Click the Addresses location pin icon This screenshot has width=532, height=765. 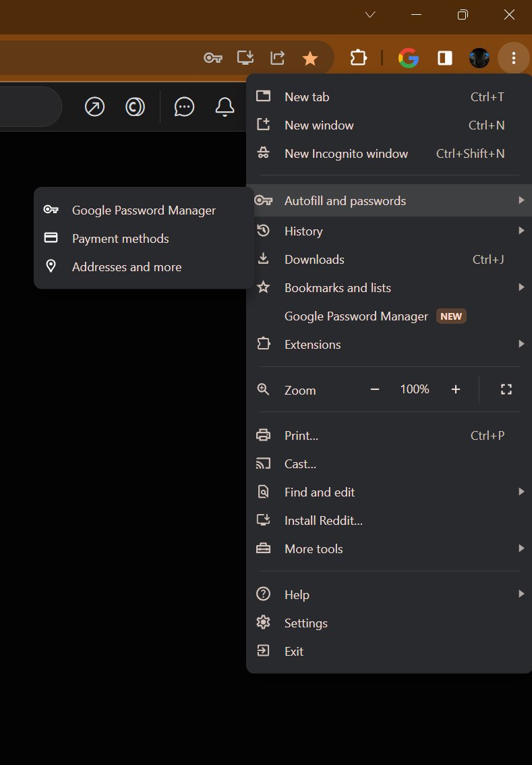[51, 266]
